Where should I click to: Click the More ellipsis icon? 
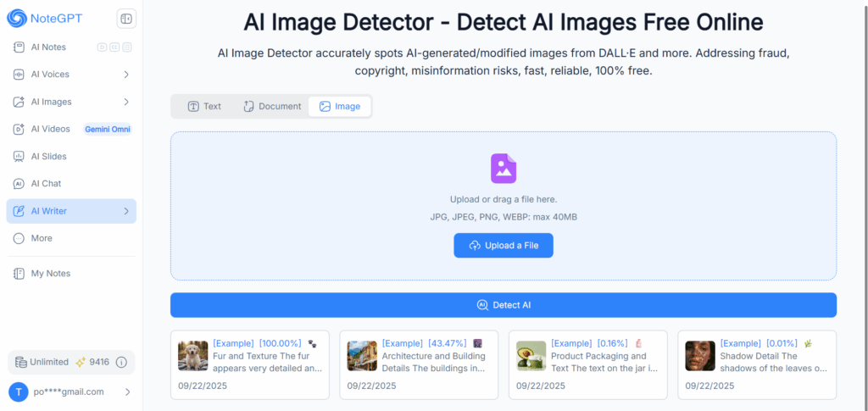19,238
